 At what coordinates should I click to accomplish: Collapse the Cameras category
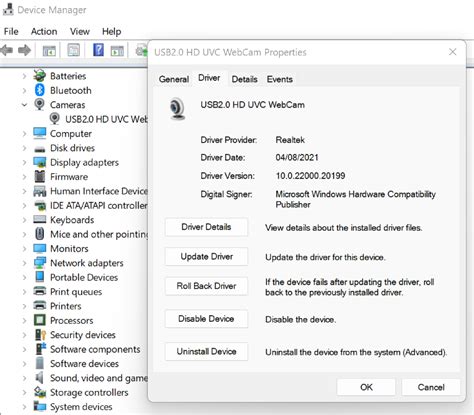pyautogui.click(x=24, y=105)
